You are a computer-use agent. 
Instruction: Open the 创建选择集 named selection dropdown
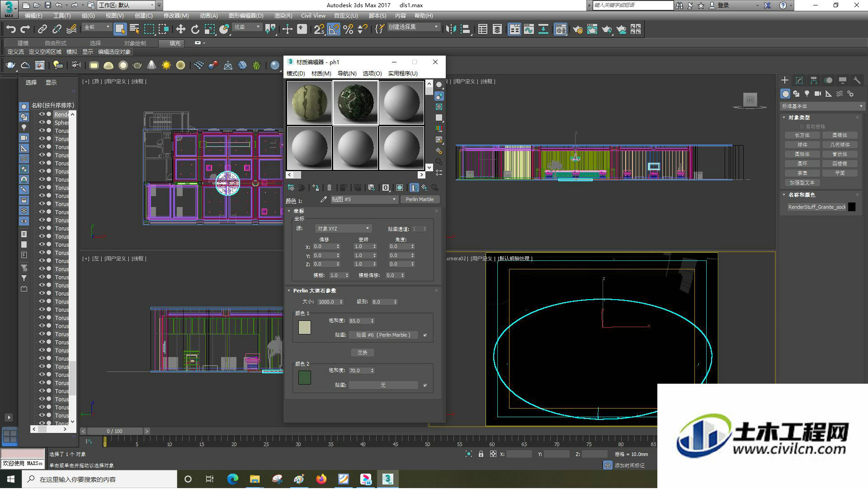[413, 28]
